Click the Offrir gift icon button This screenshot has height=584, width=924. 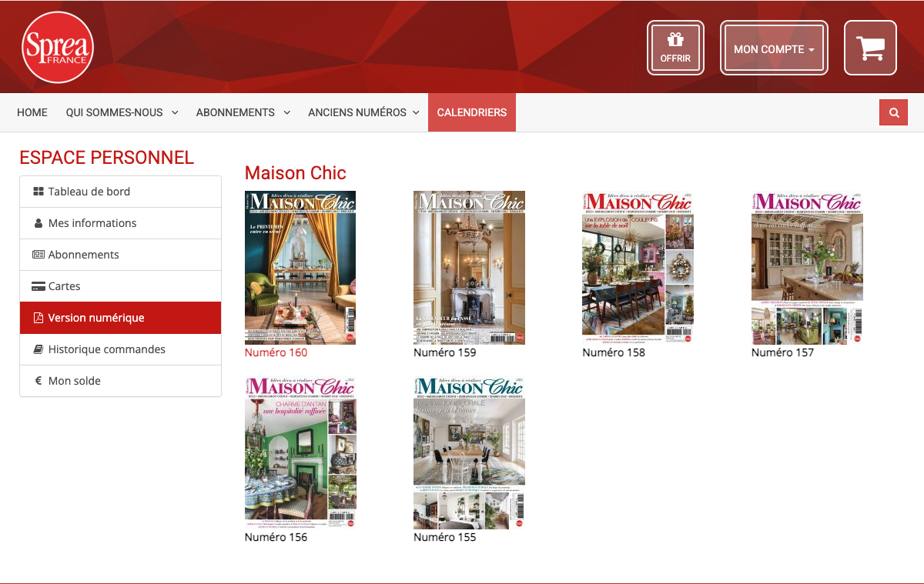(675, 48)
